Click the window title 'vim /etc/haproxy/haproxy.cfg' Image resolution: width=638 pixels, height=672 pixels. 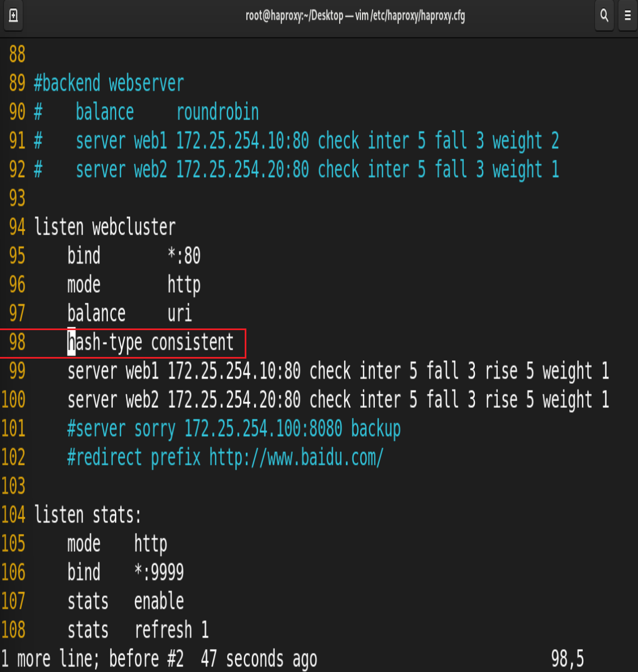[410, 16]
